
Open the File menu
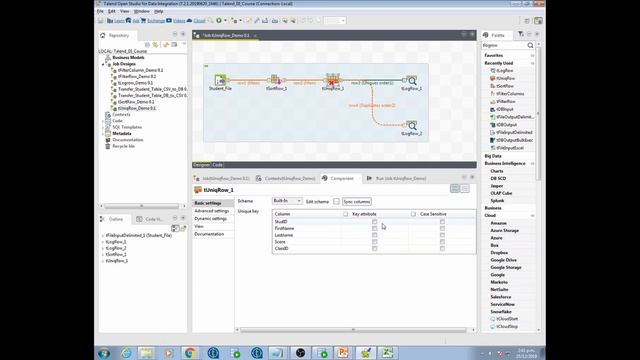coord(100,11)
